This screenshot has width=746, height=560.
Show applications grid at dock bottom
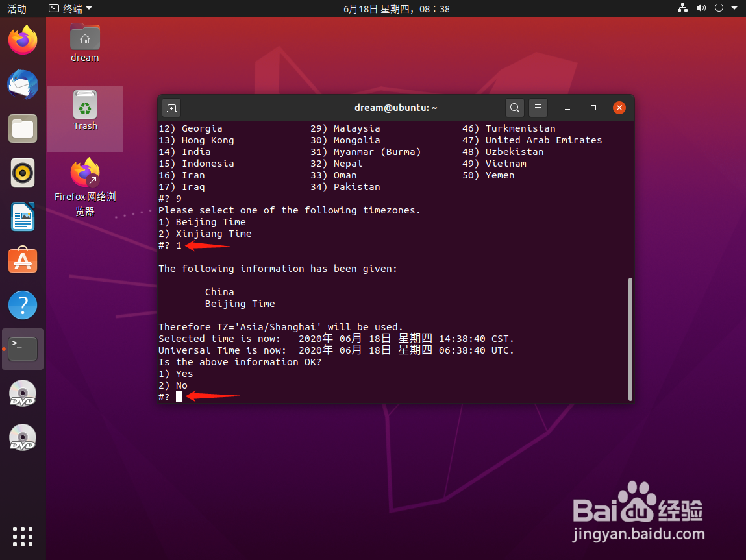(x=22, y=537)
